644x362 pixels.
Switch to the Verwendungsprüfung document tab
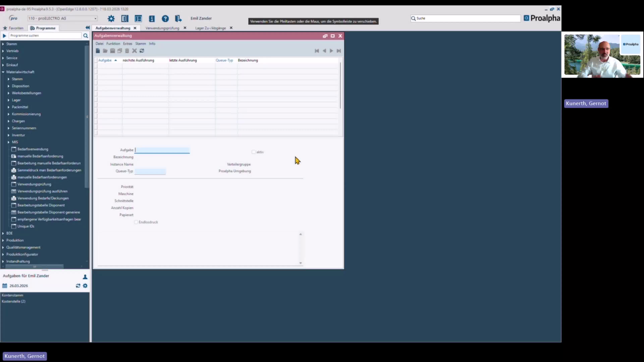(162, 28)
